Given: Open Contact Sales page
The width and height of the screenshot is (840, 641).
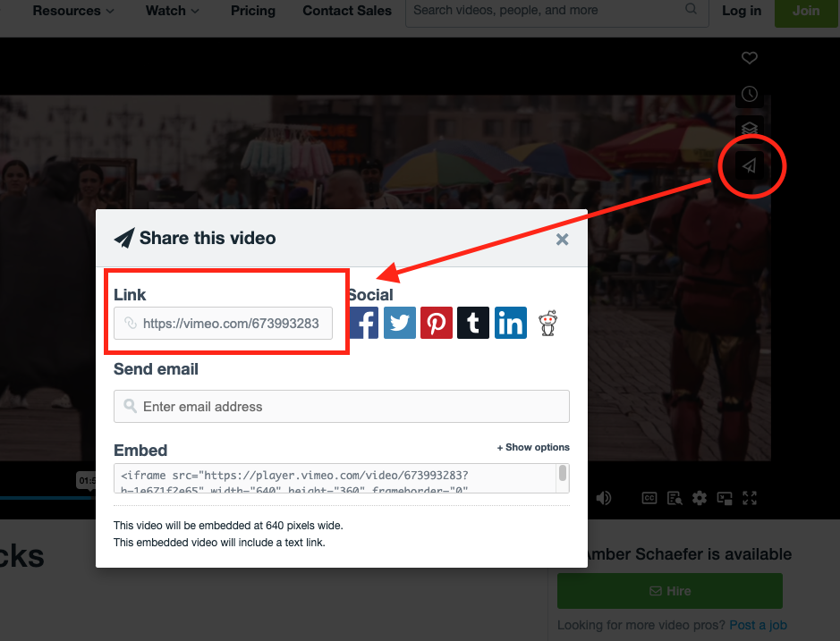Looking at the screenshot, I should pyautogui.click(x=347, y=11).
